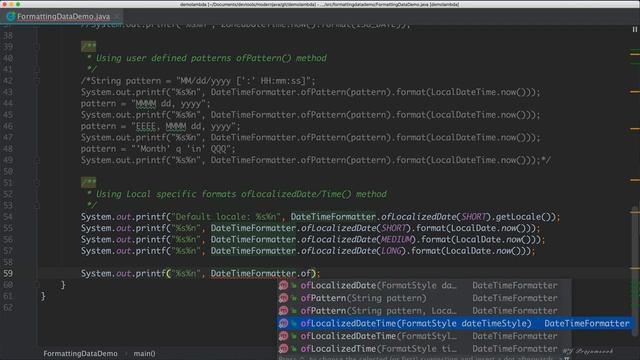Screen dimensions: 640x360
Task: Click the 'Default locale: %s%n' string
Action: 226,217
